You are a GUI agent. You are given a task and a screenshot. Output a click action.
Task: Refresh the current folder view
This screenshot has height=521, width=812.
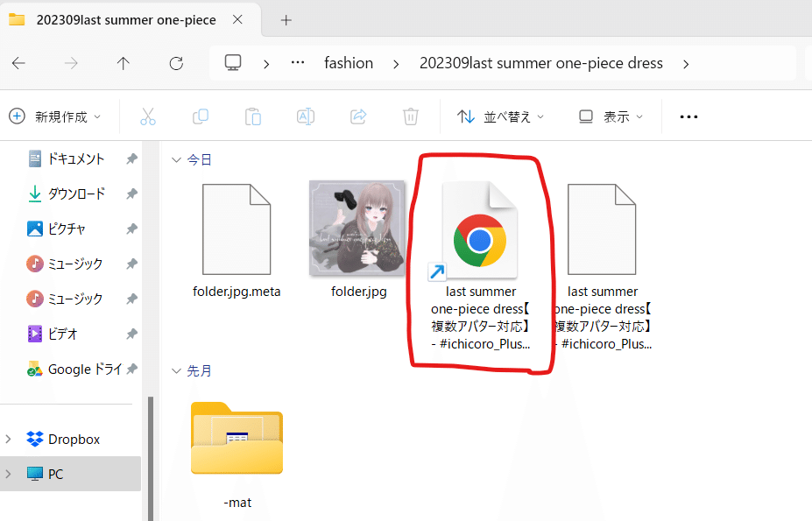coord(176,63)
